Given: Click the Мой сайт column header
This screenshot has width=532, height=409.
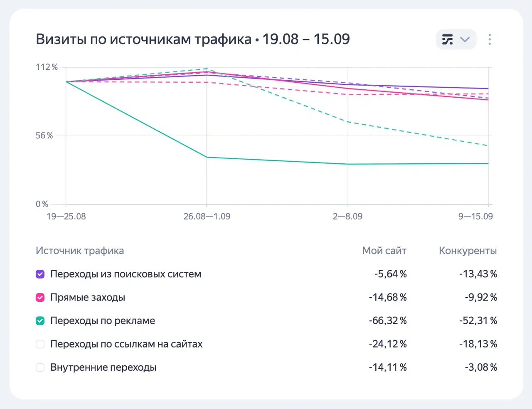Looking at the screenshot, I should [x=384, y=251].
